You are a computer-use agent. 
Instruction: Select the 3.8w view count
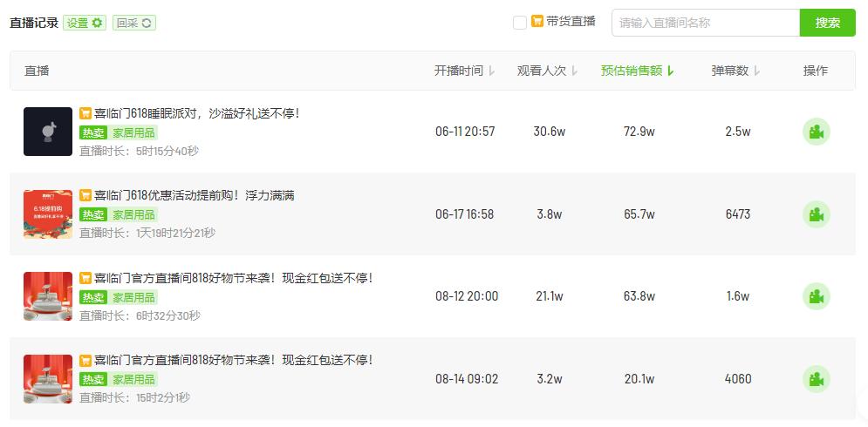pyautogui.click(x=550, y=214)
